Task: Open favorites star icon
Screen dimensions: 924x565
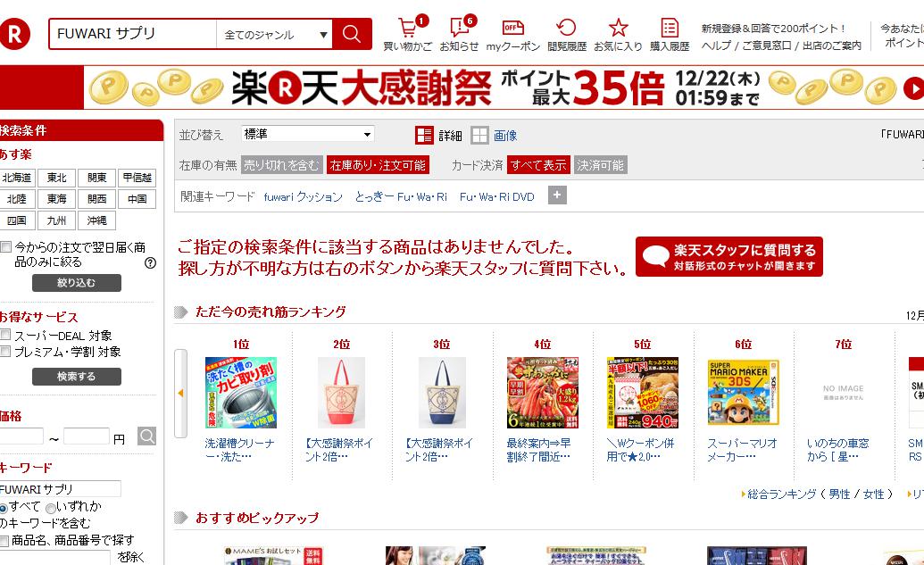Action: tap(618, 28)
